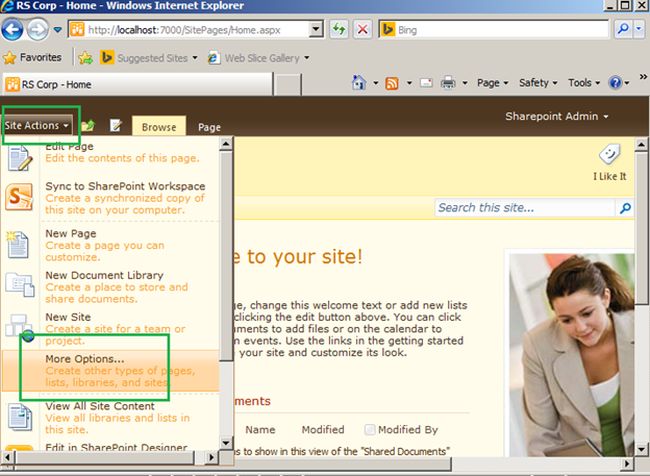650x476 pixels.
Task: Toggle the Modified By column checkbox
Action: [x=369, y=430]
